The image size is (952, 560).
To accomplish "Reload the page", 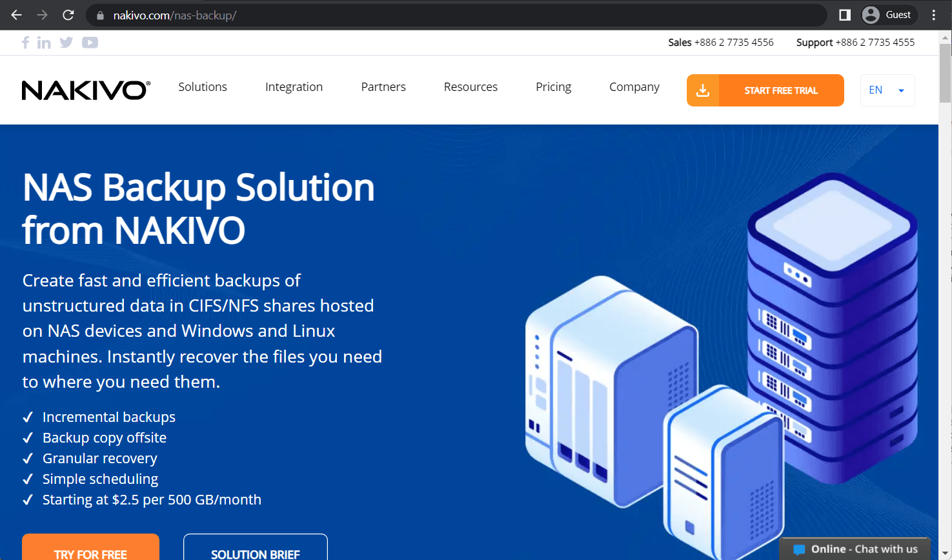I will click(x=68, y=14).
